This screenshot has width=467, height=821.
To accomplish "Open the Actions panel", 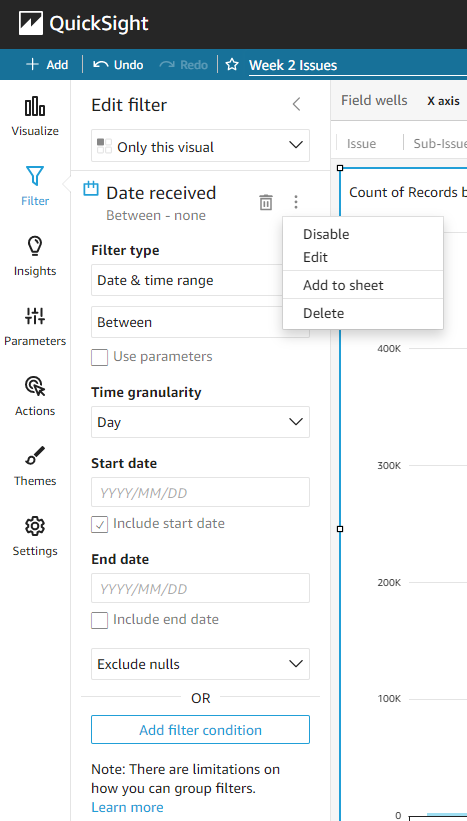I will click(35, 396).
